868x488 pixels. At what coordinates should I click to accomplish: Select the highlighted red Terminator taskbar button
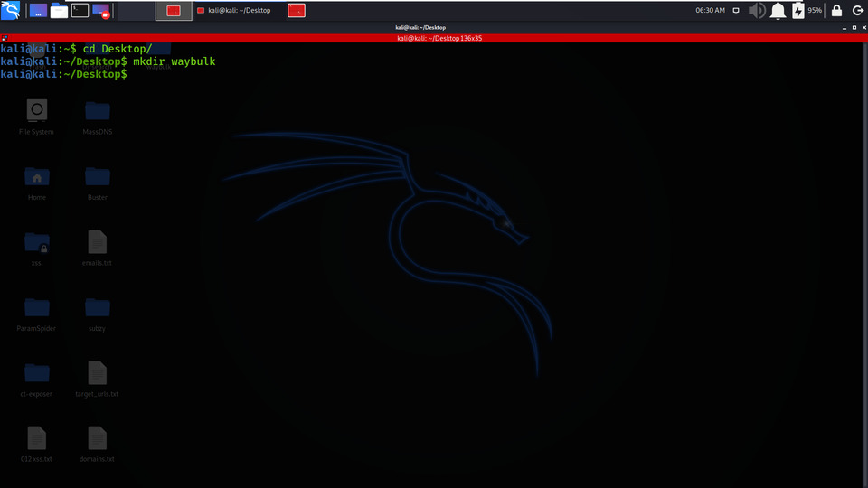click(x=174, y=11)
